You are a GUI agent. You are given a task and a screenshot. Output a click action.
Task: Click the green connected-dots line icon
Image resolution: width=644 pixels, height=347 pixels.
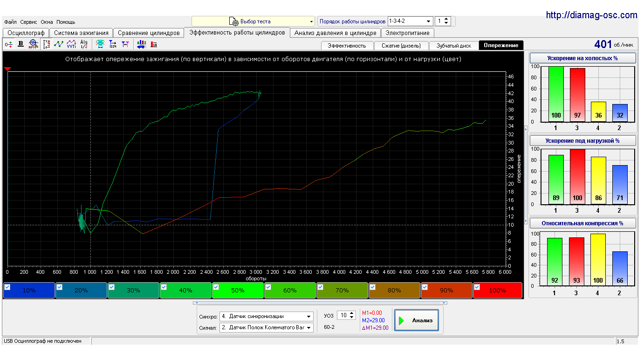click(x=59, y=44)
